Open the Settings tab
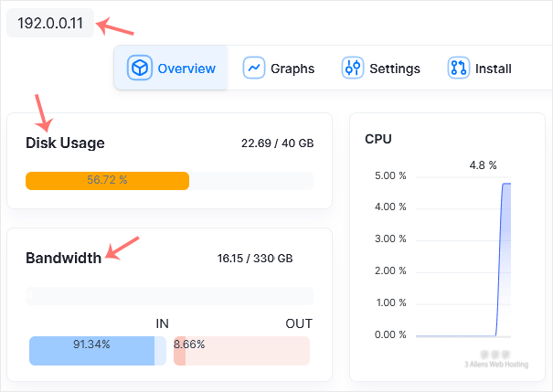Viewport: 553px width, 392px height. pos(394,69)
